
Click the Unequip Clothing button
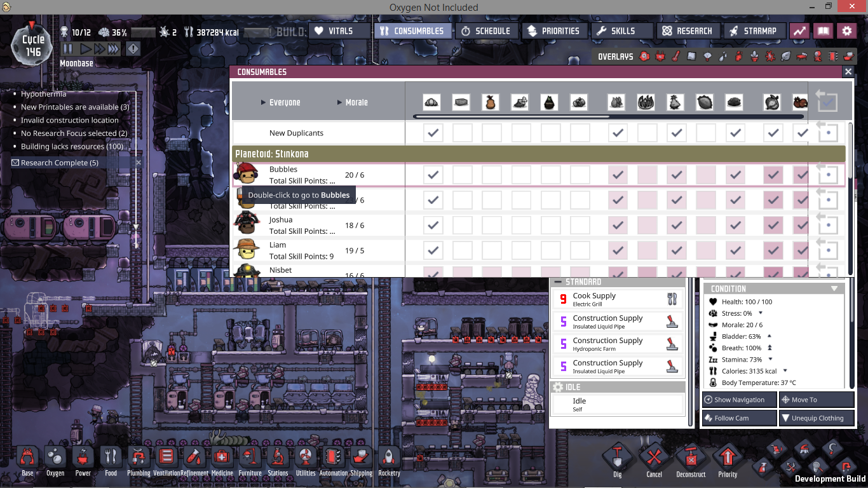point(816,418)
